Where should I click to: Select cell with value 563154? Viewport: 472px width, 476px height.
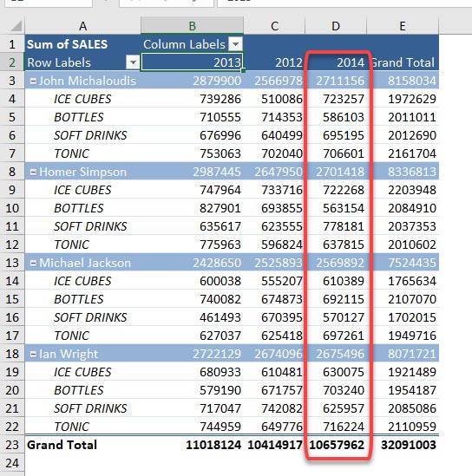point(336,208)
